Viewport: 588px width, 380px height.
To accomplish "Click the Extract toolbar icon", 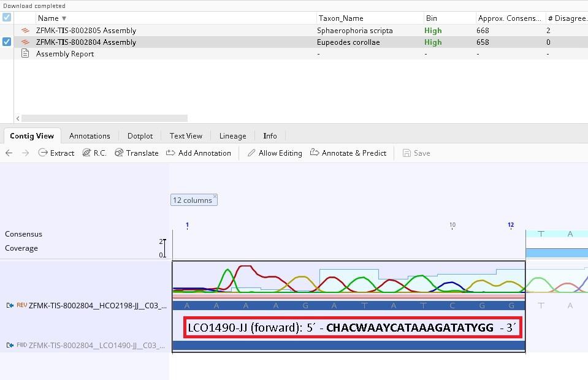I will click(x=43, y=153).
